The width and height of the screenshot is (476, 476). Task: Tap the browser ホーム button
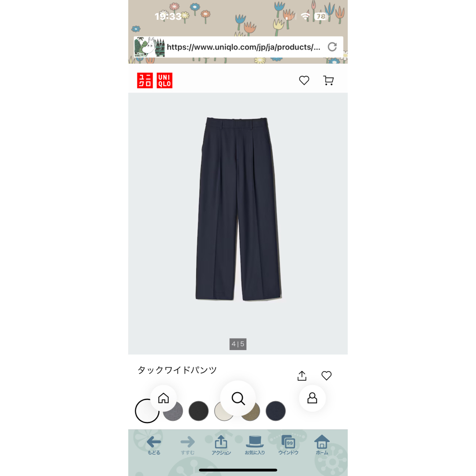tap(322, 445)
